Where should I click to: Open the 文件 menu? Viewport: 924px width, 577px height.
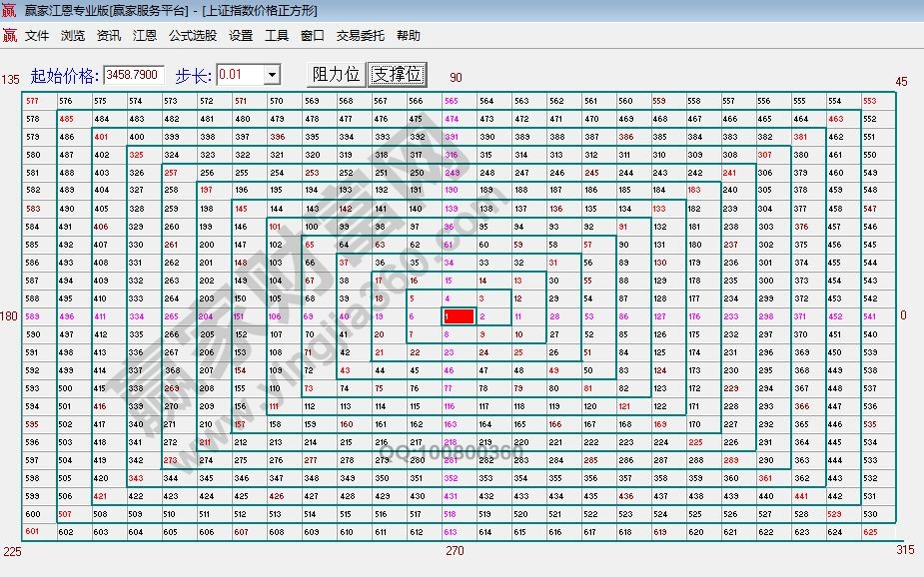[37, 36]
